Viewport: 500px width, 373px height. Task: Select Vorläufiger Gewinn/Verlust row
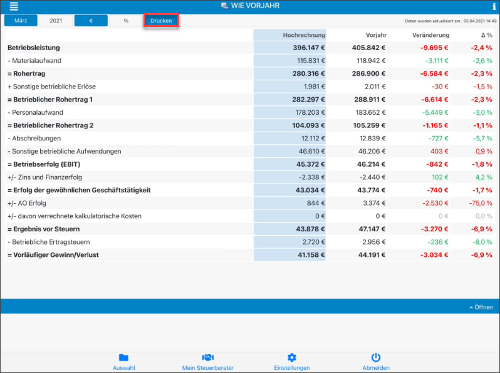(250, 255)
